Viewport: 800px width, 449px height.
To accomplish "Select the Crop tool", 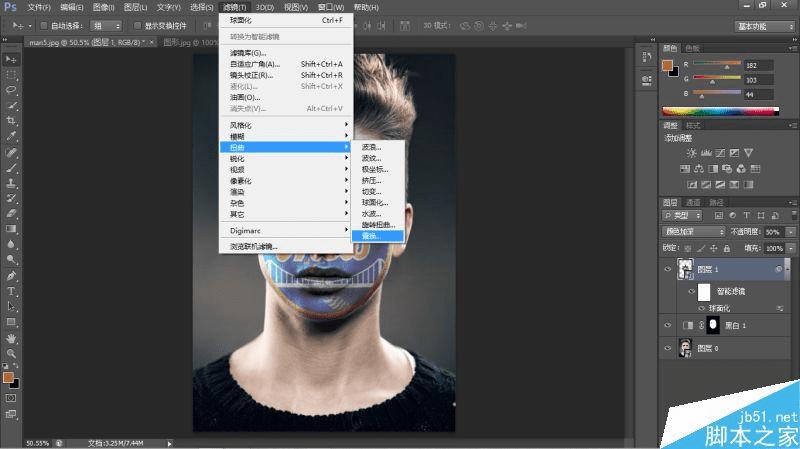I will (x=11, y=121).
